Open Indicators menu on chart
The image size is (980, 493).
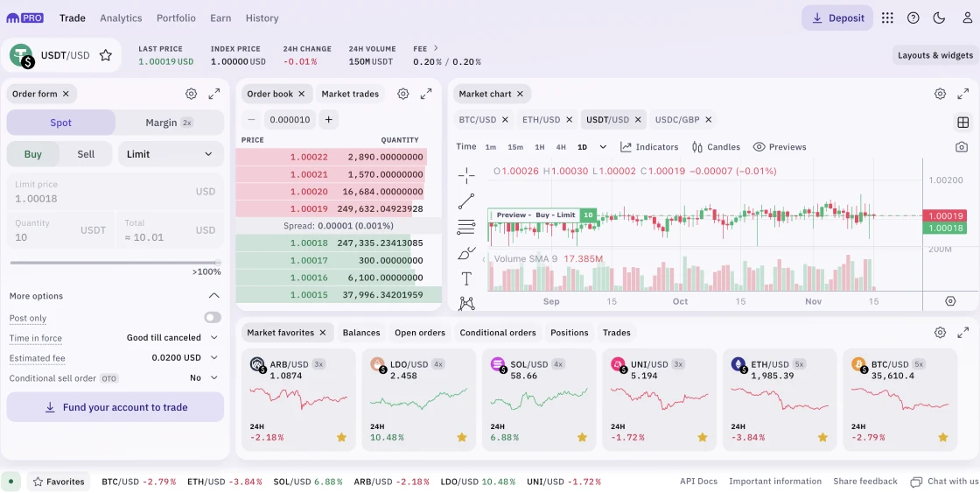[x=648, y=147]
